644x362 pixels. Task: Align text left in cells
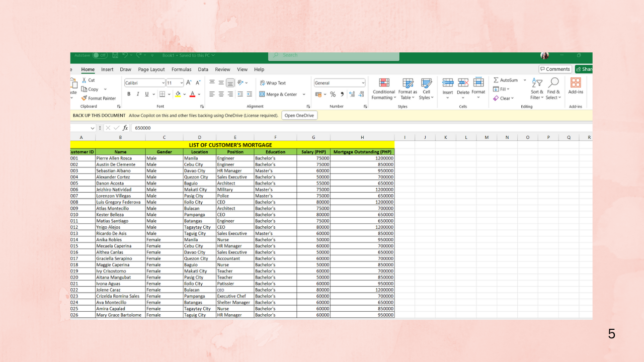pyautogui.click(x=212, y=94)
